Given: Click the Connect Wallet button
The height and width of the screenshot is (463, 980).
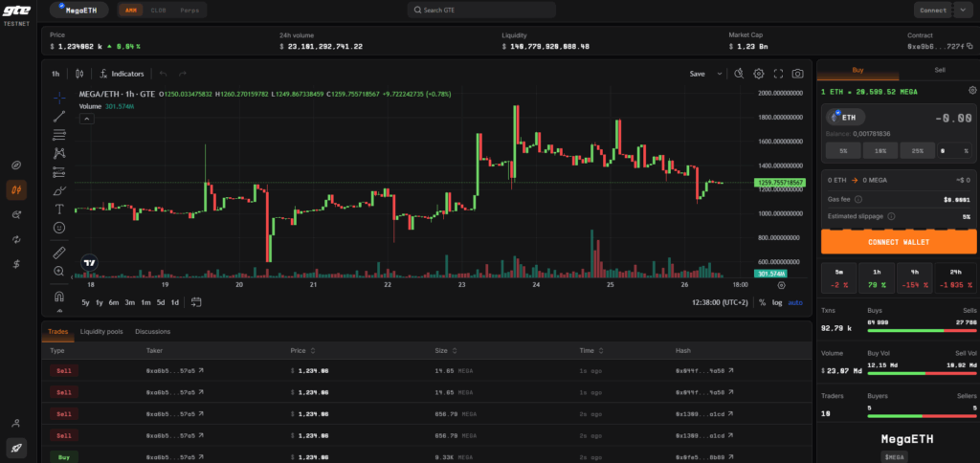Looking at the screenshot, I should (x=899, y=242).
